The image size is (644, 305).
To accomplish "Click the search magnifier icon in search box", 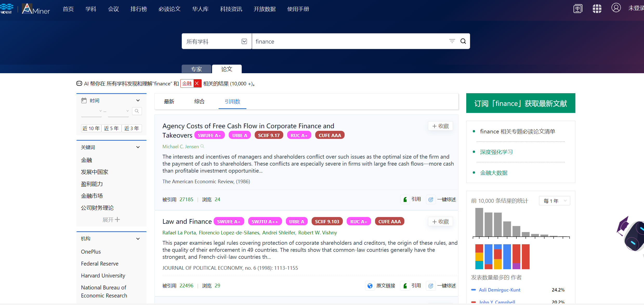I will tap(463, 41).
